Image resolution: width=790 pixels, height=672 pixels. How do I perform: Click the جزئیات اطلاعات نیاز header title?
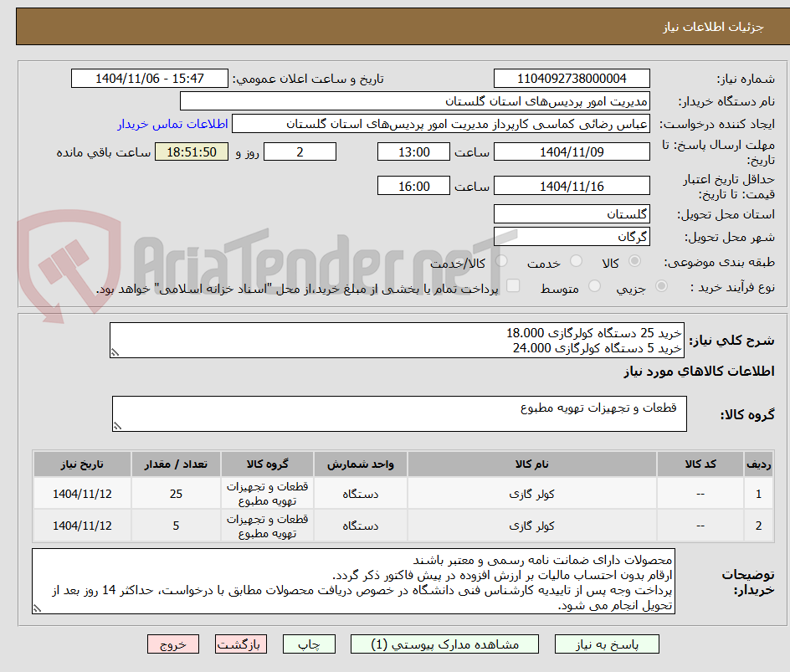click(712, 27)
